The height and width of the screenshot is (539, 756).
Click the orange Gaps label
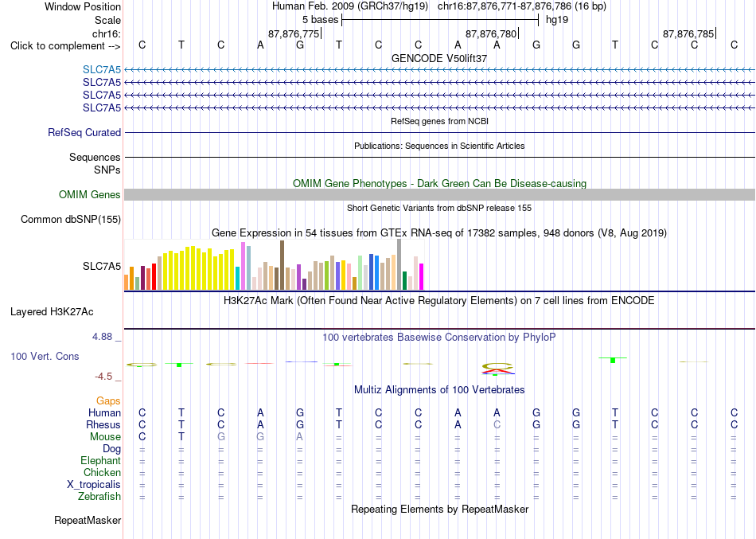click(108, 401)
